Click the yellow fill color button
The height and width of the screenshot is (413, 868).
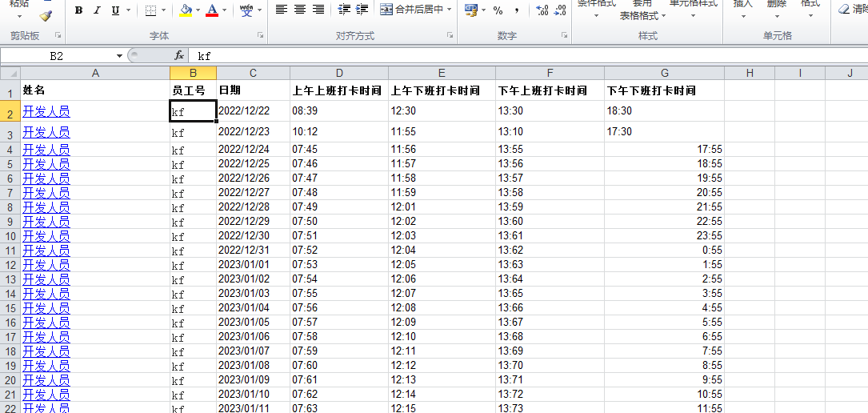(x=186, y=10)
